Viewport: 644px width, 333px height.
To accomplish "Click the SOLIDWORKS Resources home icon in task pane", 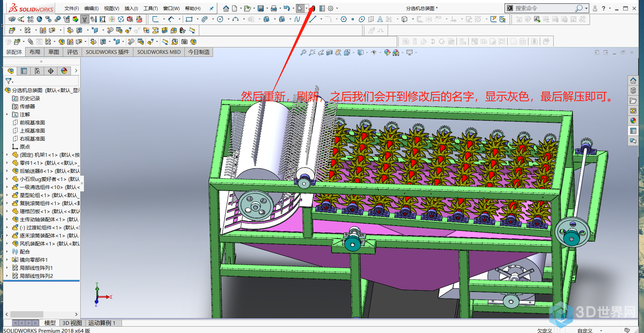I will [x=633, y=81].
